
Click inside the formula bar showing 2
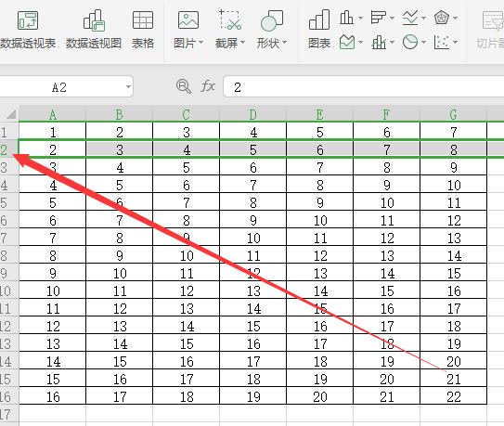364,87
